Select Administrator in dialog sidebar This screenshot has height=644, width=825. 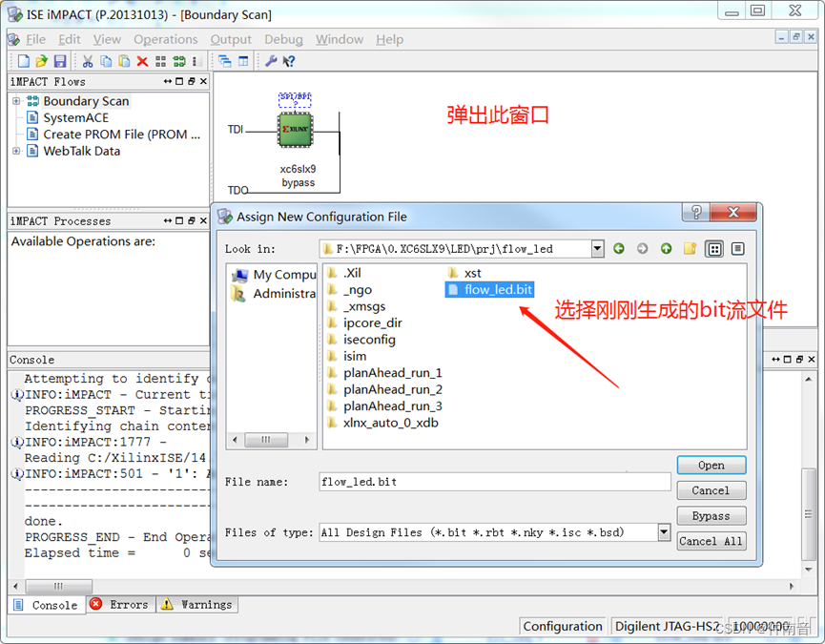coord(274,294)
